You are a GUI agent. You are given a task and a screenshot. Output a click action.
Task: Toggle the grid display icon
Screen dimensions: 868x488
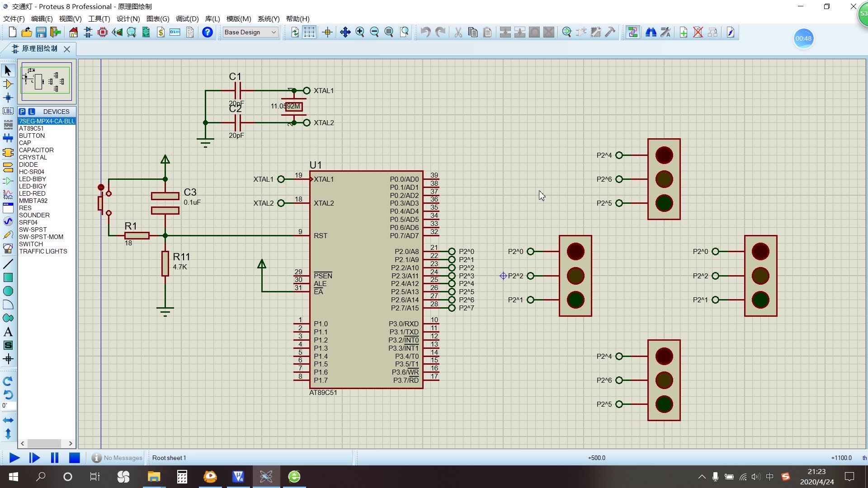[x=309, y=32]
